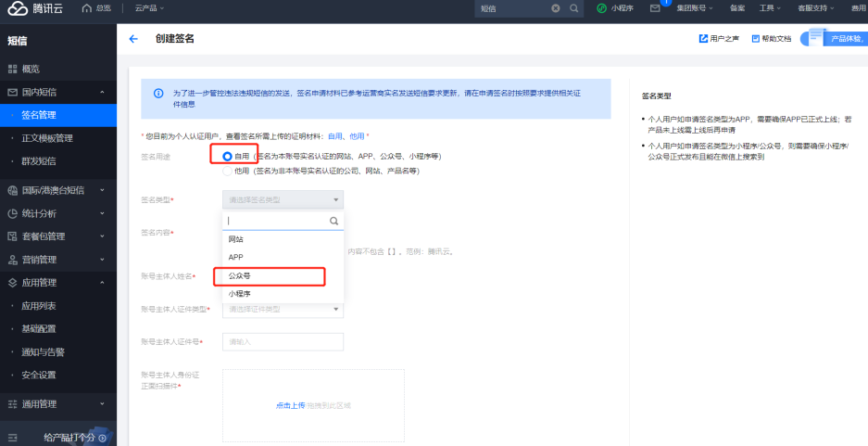868x446 pixels.
Task: Expand the 通用管理 section chevron
Action: 102,404
